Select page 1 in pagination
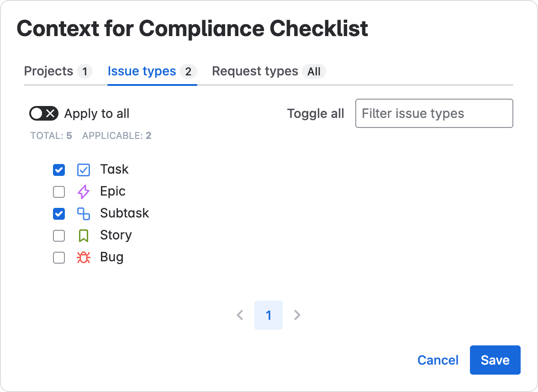 269,315
